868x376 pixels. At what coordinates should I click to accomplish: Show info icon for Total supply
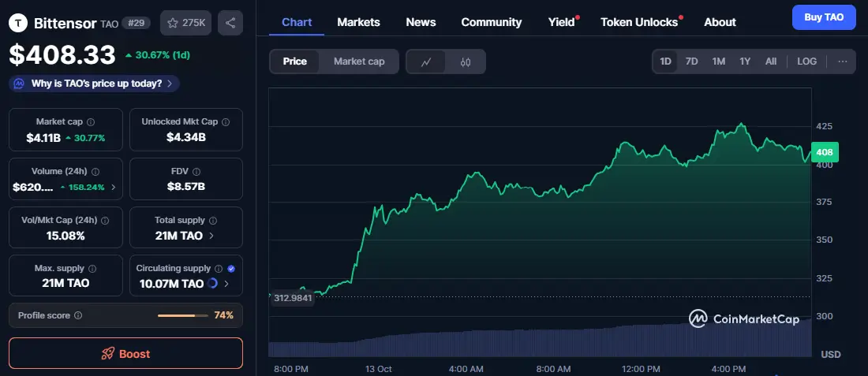click(213, 220)
